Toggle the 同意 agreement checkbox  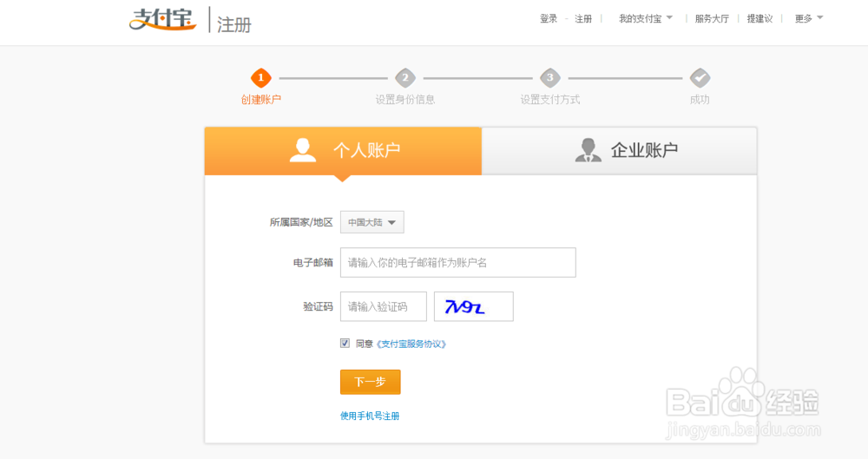pos(345,344)
